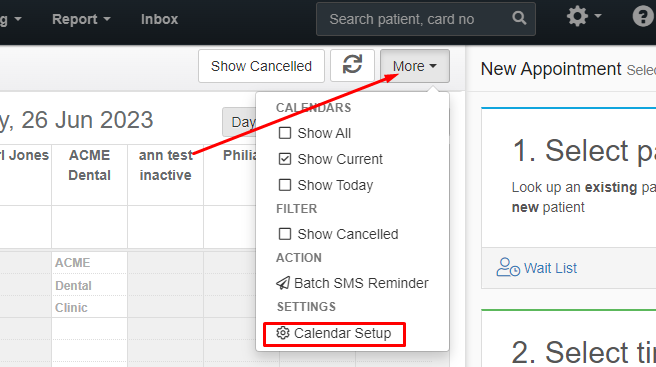Click the Show Cancelled toolbar button

[x=261, y=66]
